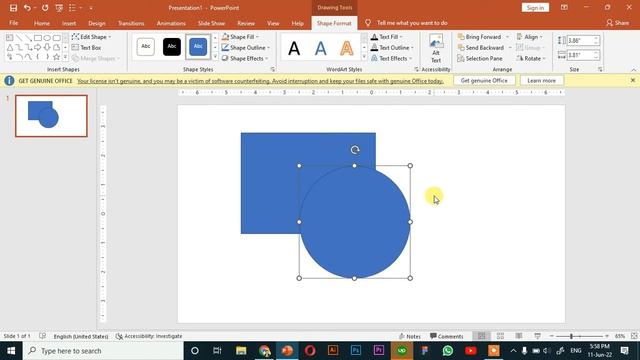Open Shape Outline dropdown
Screen dimensions: 640x360
245,48
